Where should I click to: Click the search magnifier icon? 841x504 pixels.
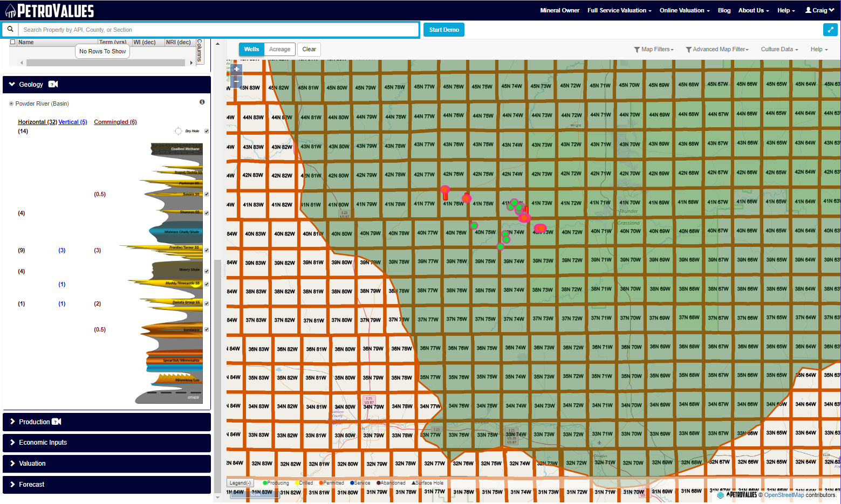pos(10,30)
